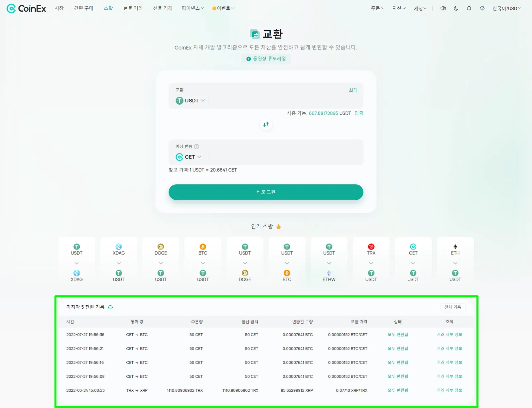Click the 1110.80906902 TRX order amount

185,391
